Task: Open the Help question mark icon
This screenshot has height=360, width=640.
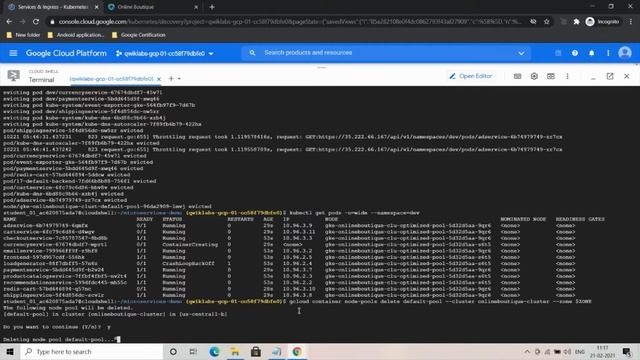Action: 575,53
